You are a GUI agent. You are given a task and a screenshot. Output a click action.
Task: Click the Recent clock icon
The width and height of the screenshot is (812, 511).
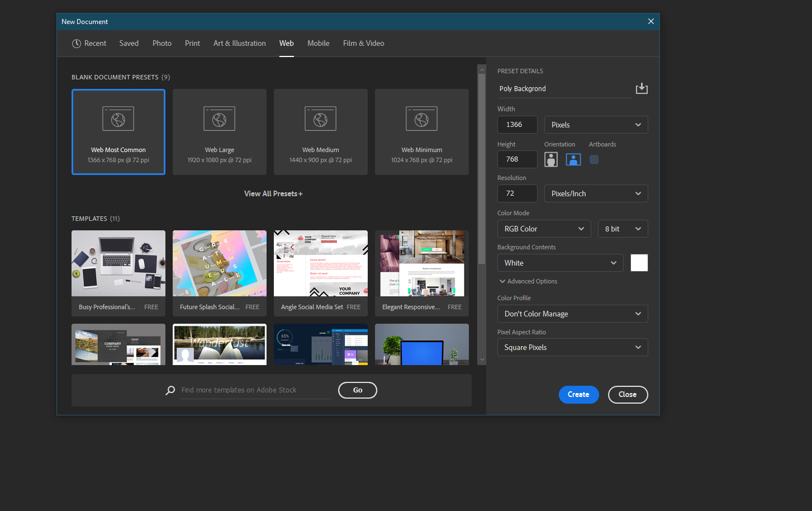(x=77, y=44)
